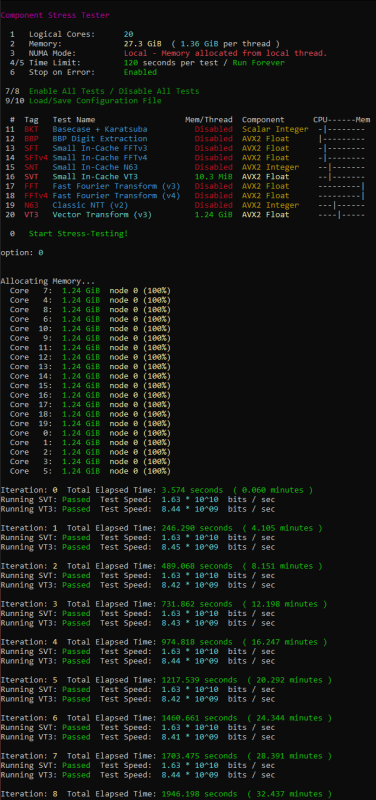The image size is (376, 800).
Task: Click the 'Core 5:' allocation row
Action: pyautogui.click(x=90, y=471)
